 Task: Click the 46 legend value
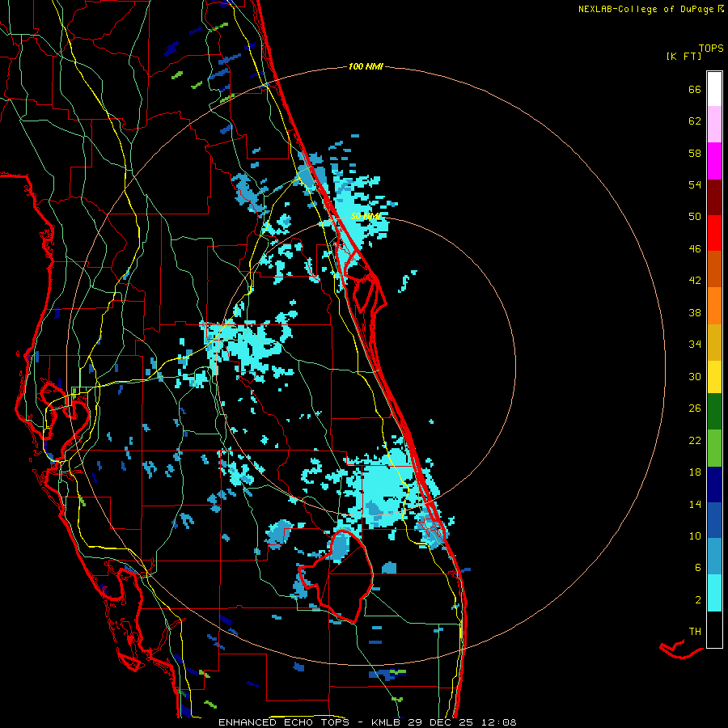click(x=695, y=249)
